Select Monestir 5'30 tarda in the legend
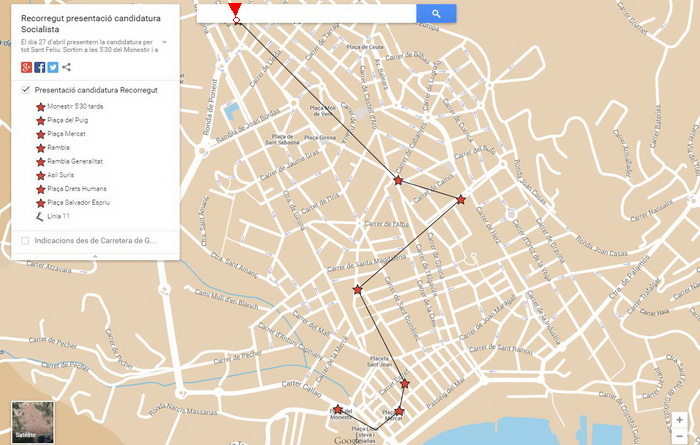Viewport: 700px width, 445px height. point(75,106)
